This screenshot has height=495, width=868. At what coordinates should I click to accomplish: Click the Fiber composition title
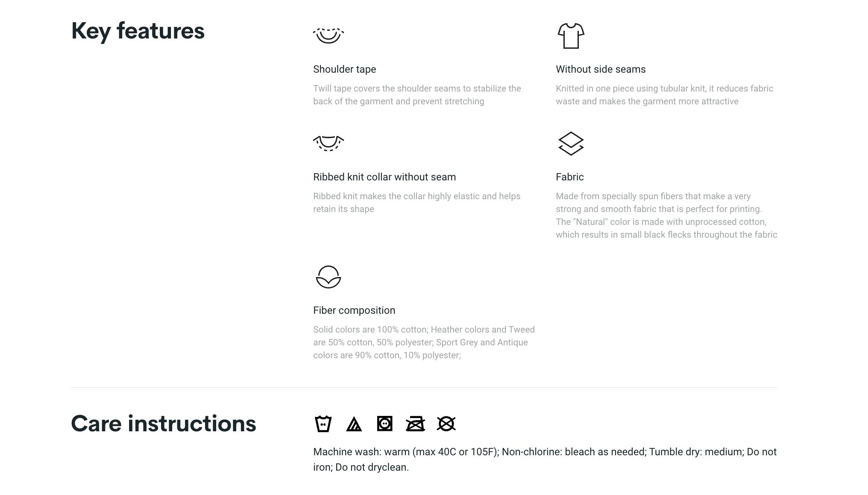click(354, 310)
